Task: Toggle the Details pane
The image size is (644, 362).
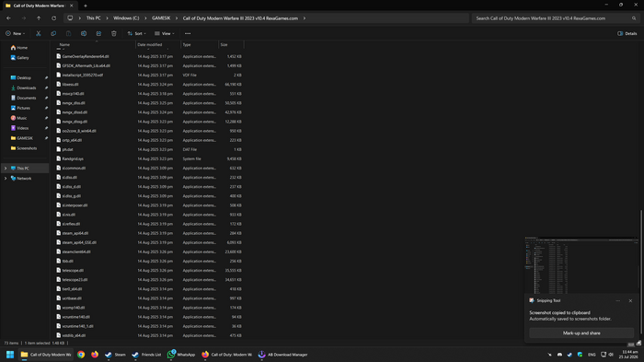Action: (627, 33)
